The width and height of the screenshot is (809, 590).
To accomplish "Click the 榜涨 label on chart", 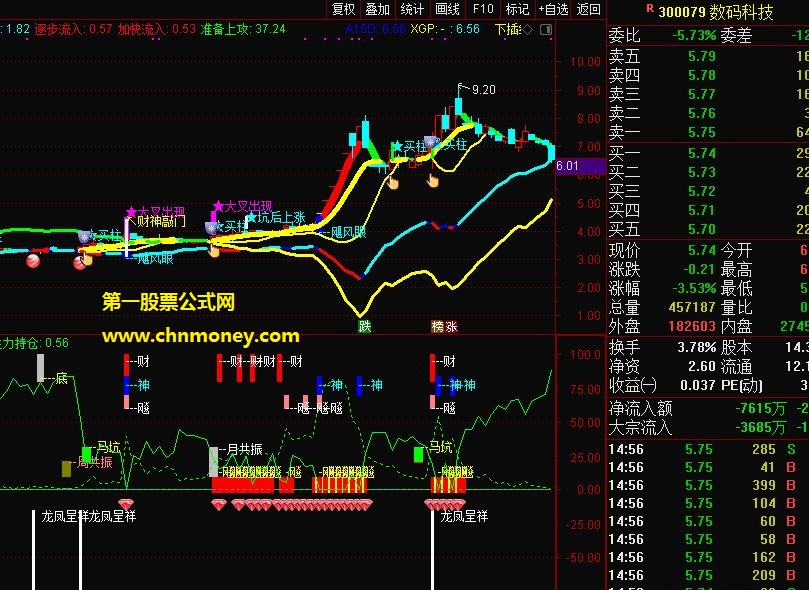I will tap(444, 326).
